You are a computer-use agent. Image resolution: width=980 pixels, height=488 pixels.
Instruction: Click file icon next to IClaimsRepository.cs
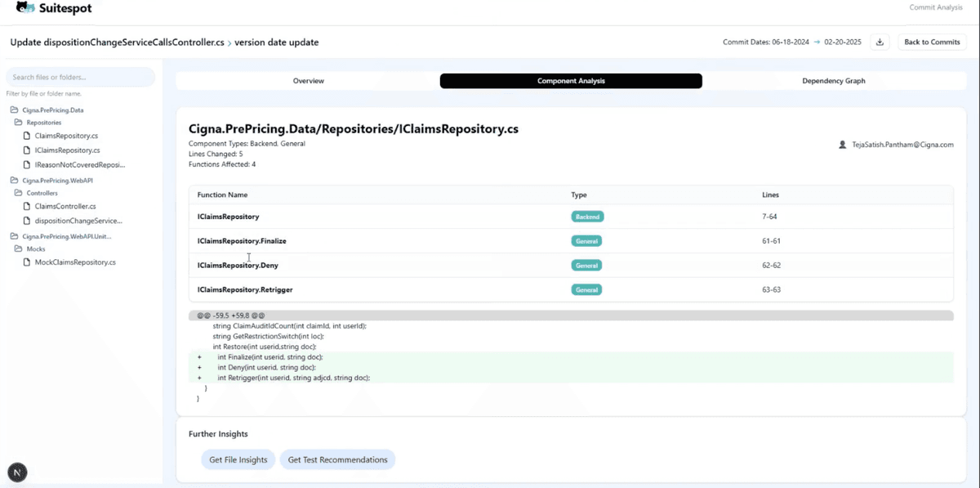tap(27, 150)
